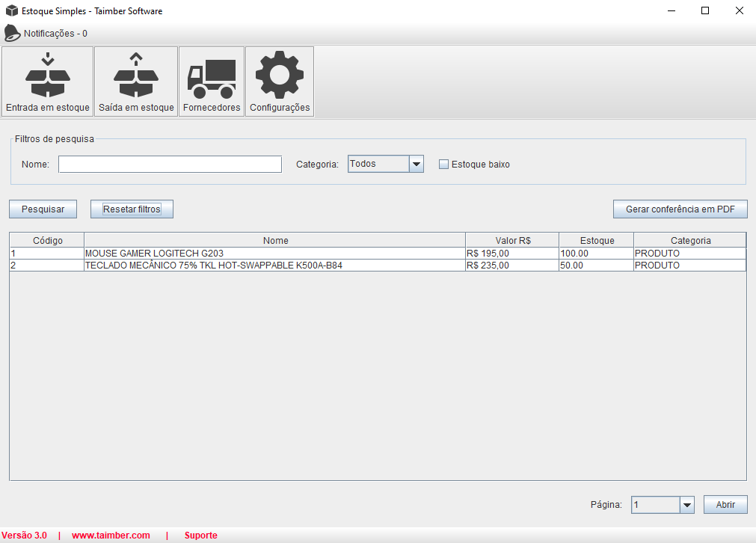Click the Estoque column header

597,240
